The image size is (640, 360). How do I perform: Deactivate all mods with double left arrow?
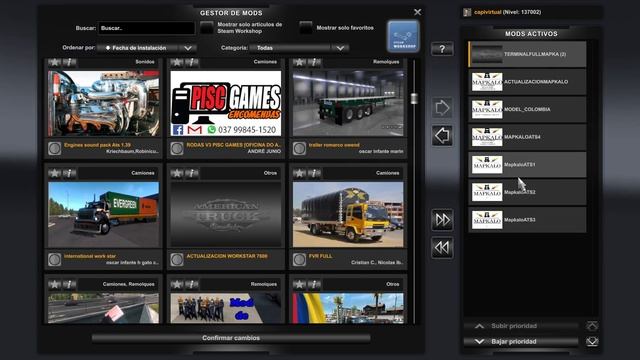442,247
